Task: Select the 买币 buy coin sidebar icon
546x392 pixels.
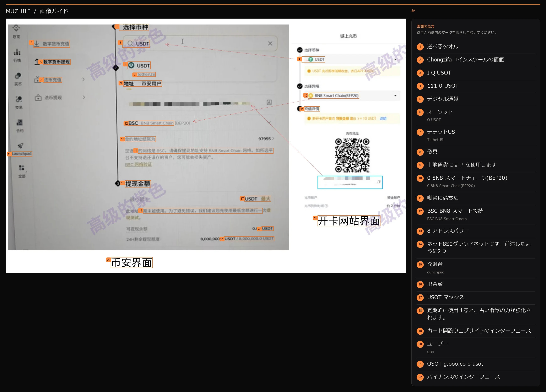Action: tap(18, 76)
